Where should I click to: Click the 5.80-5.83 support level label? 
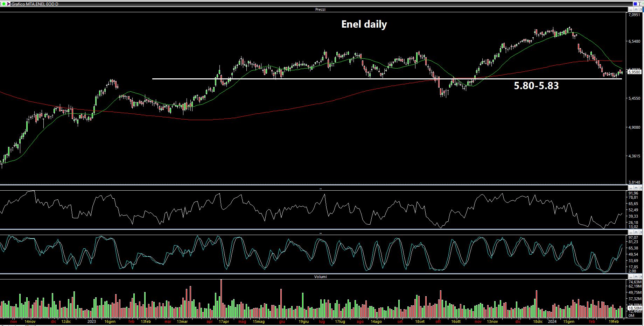coord(536,85)
